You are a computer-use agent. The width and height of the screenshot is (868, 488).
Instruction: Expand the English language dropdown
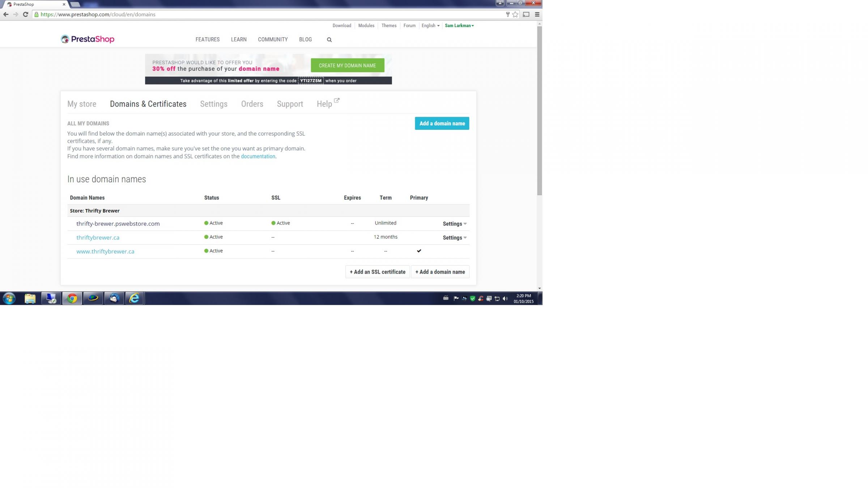click(430, 26)
